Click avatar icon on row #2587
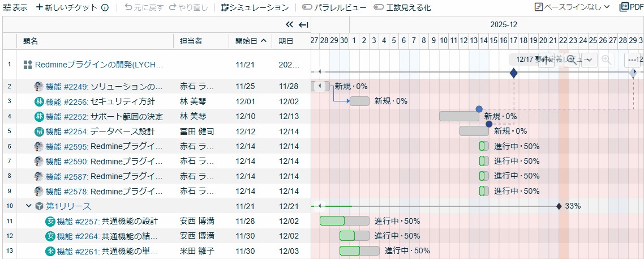The width and height of the screenshot is (644, 259). click(x=39, y=176)
